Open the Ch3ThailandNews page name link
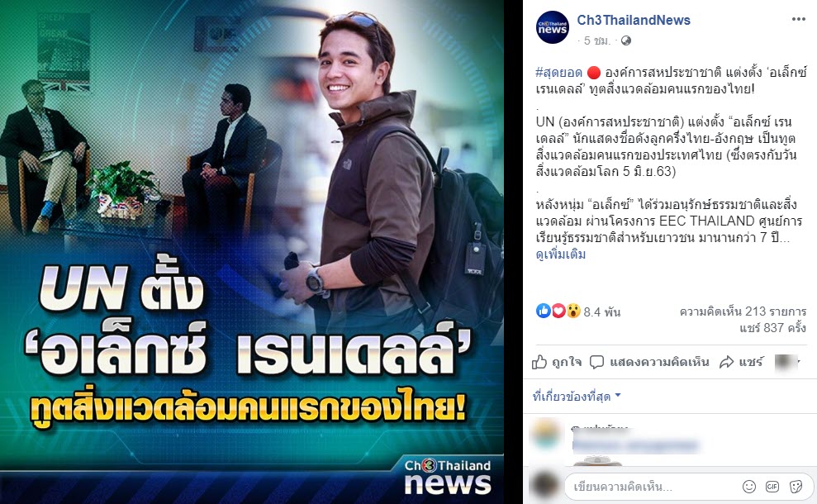The width and height of the screenshot is (817, 504). 633,20
